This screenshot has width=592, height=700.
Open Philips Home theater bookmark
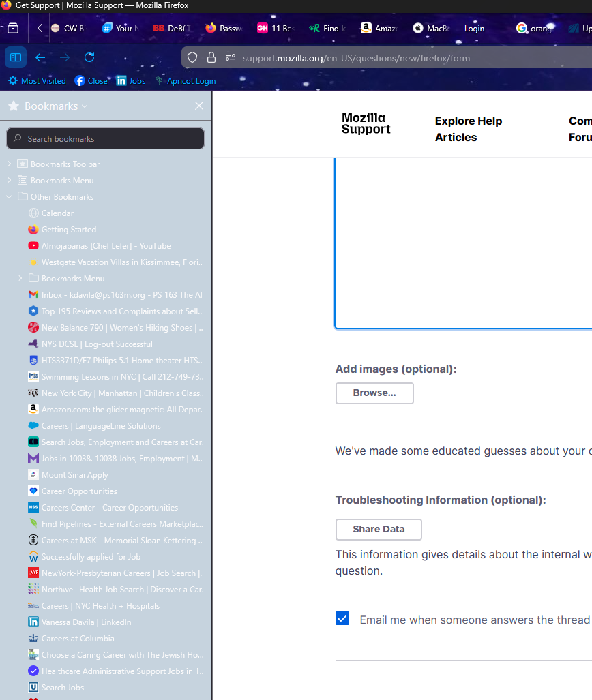tap(116, 361)
